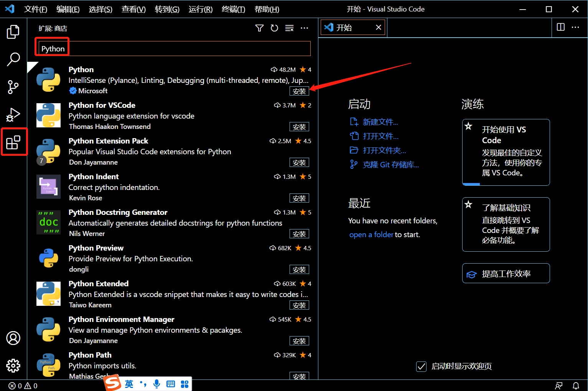The image size is (588, 391).
Task: Open 开始使用 VS Code walkthrough card
Action: pos(506,152)
